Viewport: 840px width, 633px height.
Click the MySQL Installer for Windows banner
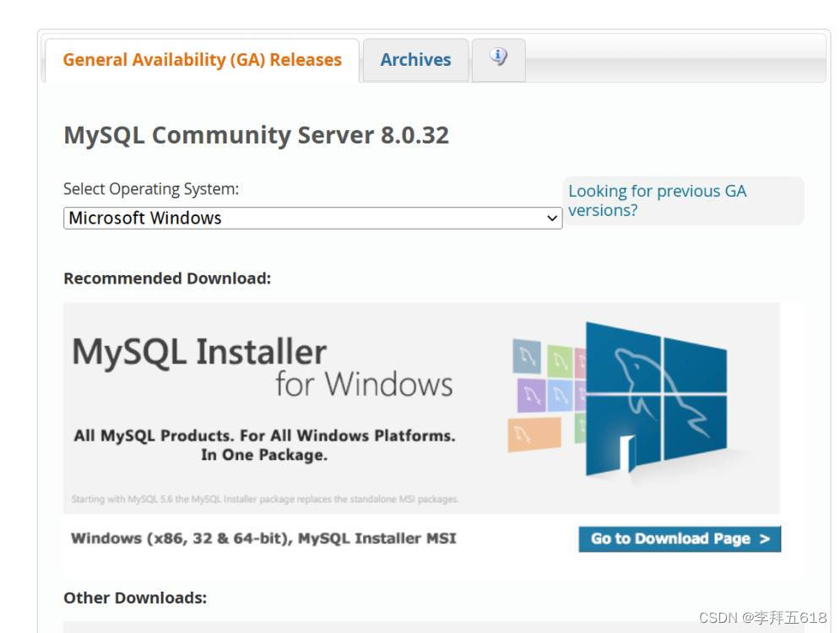(x=421, y=408)
